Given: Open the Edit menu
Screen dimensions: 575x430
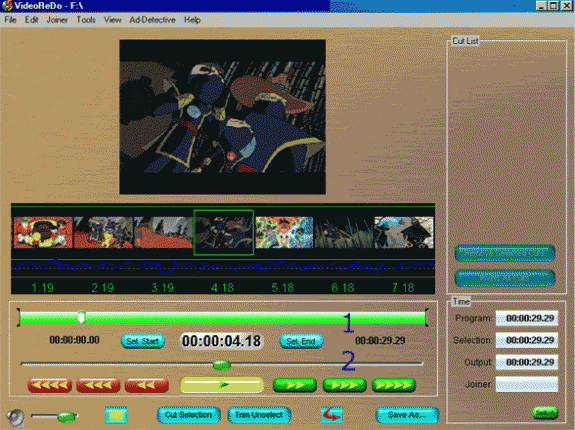Looking at the screenshot, I should (x=32, y=20).
